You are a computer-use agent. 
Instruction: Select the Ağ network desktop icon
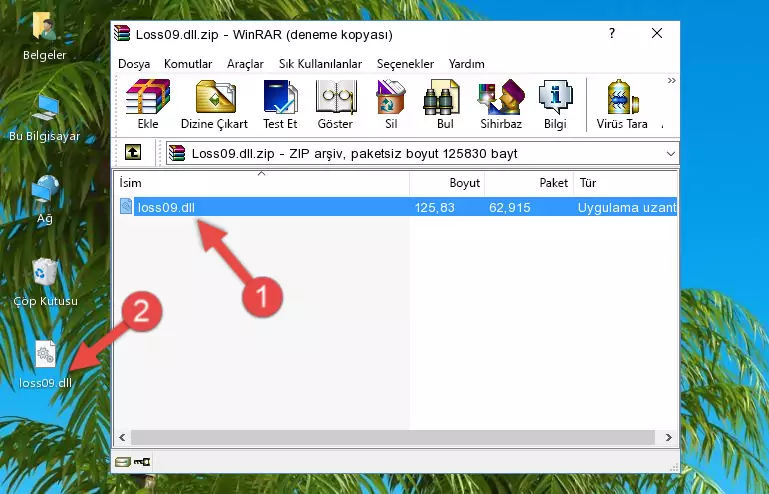(x=45, y=200)
